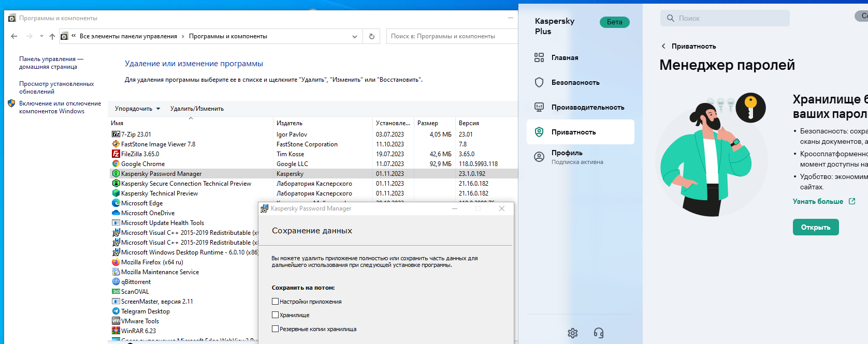Click the Microsoft Edge icon in list
868x344 pixels.
click(x=116, y=203)
